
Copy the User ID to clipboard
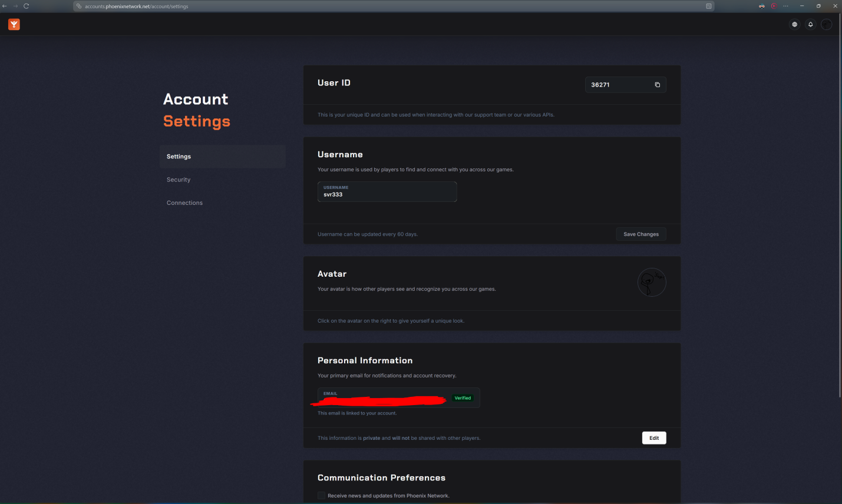(657, 85)
